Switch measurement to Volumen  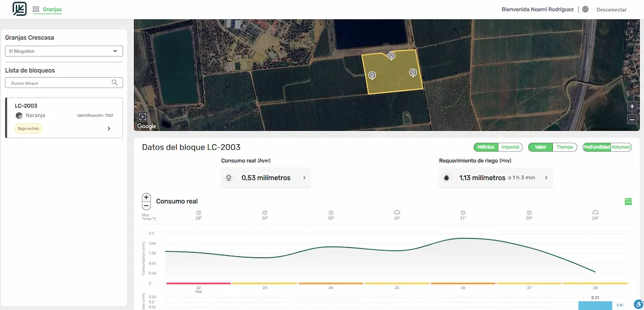(x=621, y=147)
